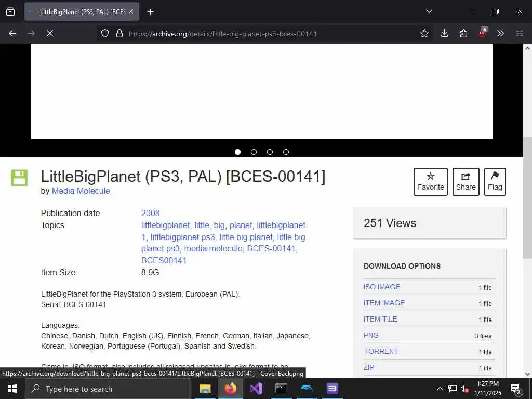Image resolution: width=532 pixels, height=399 pixels.
Task: Open a new tab with plus button
Action: pos(150,12)
